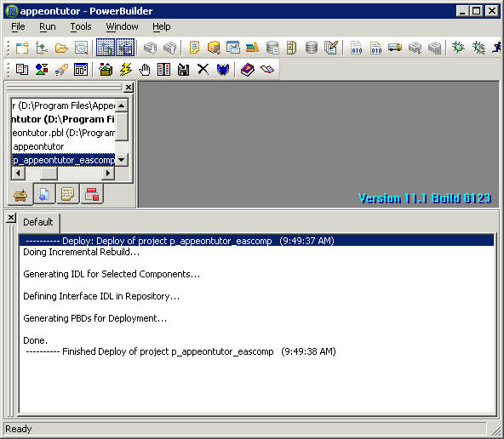Open the Tools menu
The image size is (504, 439).
(81, 26)
